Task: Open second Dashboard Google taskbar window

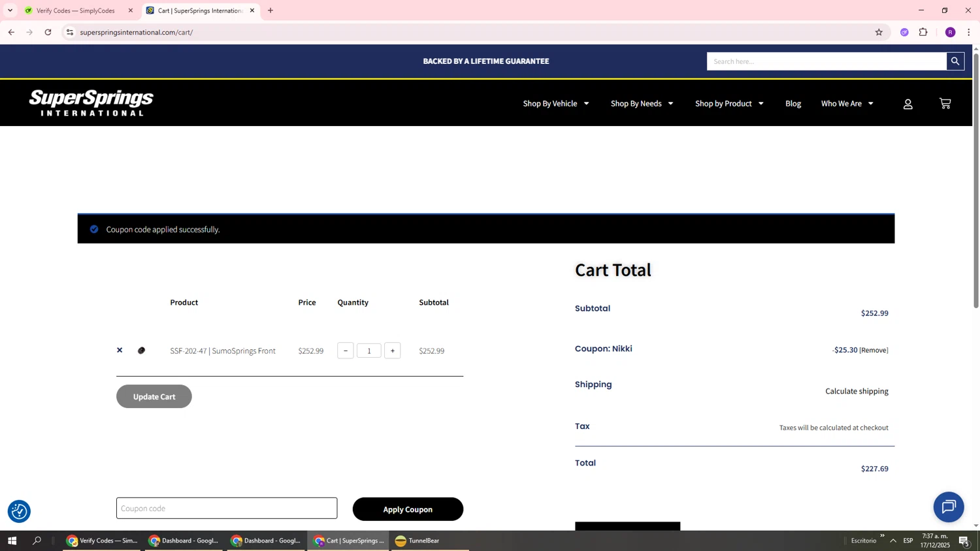Action: tap(267, 541)
